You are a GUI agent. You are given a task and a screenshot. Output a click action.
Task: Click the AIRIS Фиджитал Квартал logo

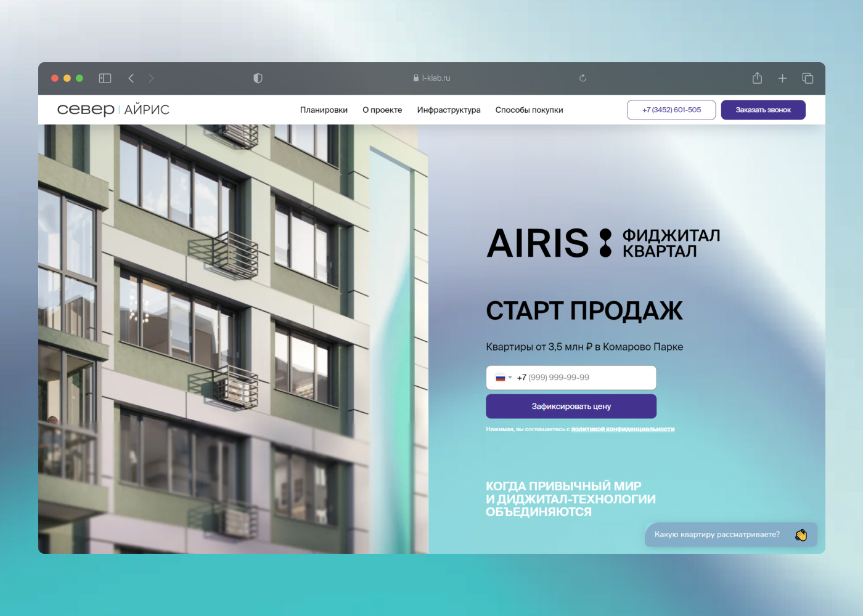tap(603, 243)
